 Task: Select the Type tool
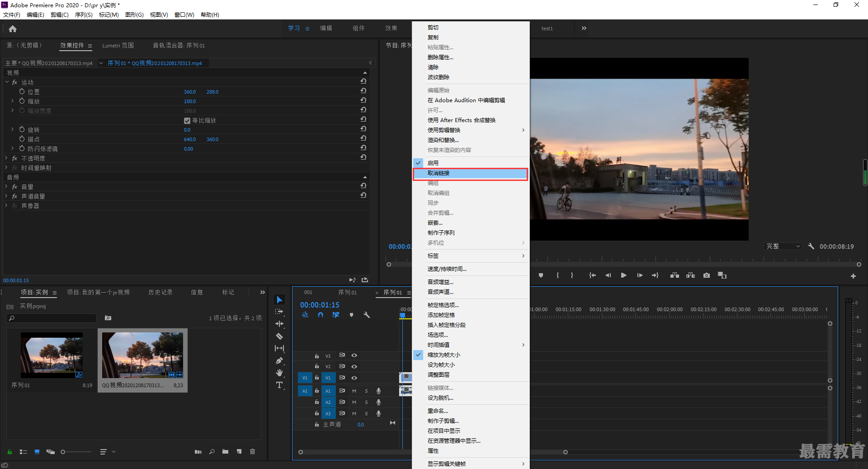tap(279, 385)
